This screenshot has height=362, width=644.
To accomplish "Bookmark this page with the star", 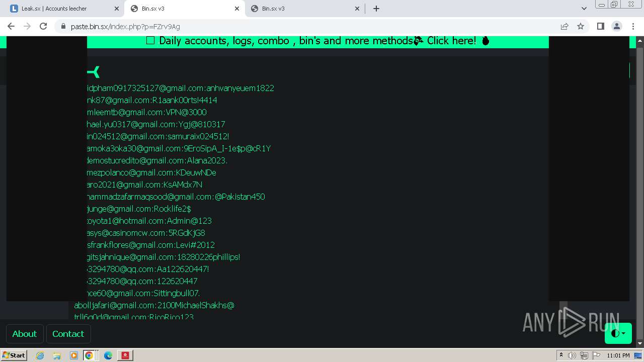I will [x=581, y=26].
